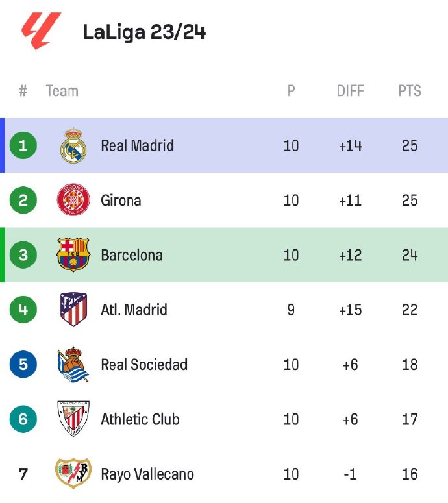The height and width of the screenshot is (503, 448).
Task: Tap the Girona club badge
Action: point(73,200)
